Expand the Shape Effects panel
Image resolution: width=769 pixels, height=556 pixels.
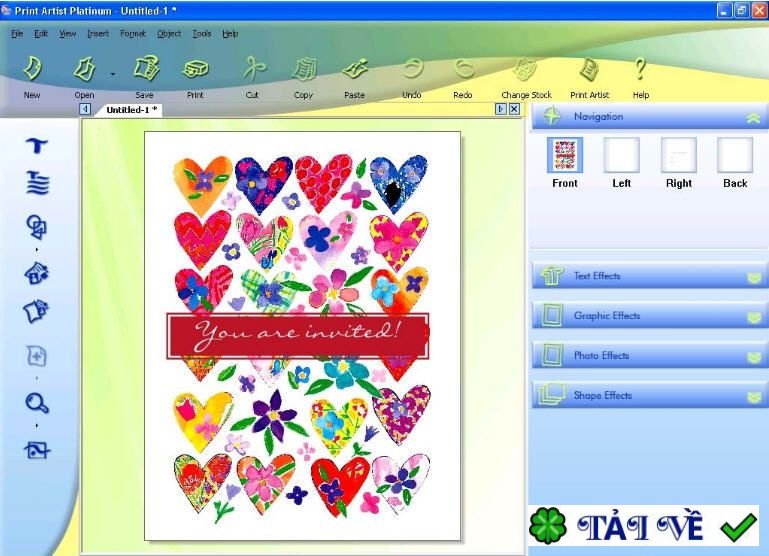[x=754, y=397]
